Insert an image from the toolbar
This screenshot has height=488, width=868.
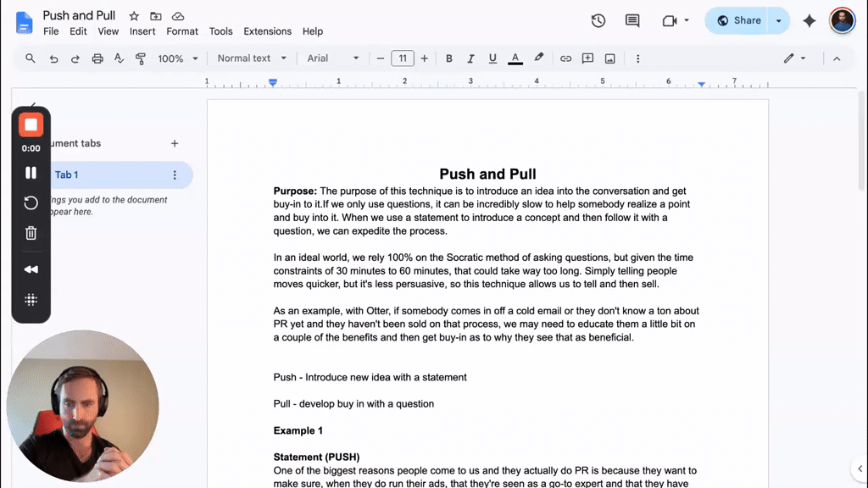610,58
